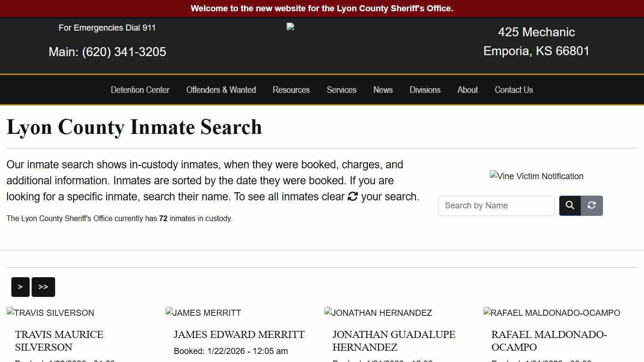The height and width of the screenshot is (362, 644).
Task: Click the refresh icon to clear search
Action: (591, 206)
